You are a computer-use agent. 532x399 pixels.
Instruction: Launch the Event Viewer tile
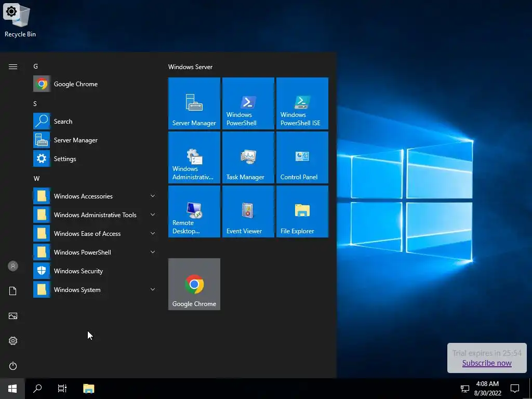(x=248, y=211)
